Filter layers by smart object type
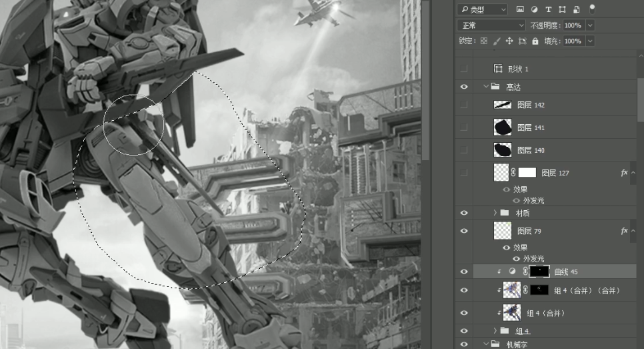644x349 pixels. coord(577,9)
